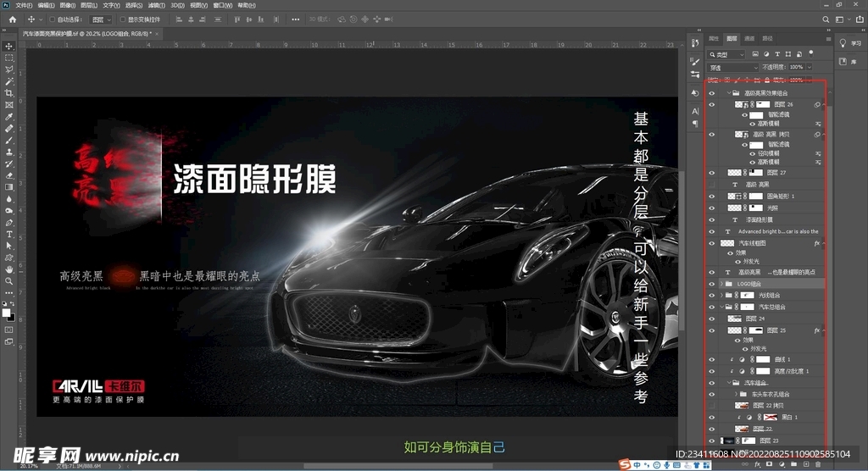
Task: Select the Crop tool
Action: (9, 92)
